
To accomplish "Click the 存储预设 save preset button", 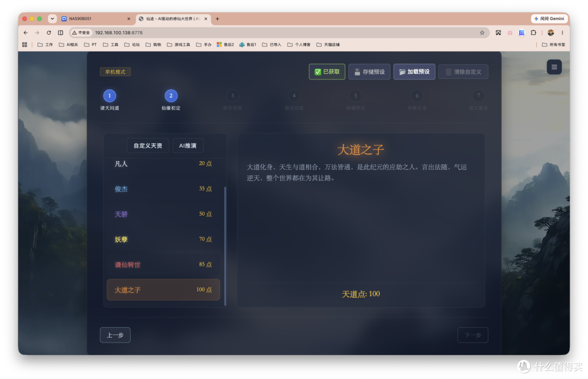I will [x=369, y=72].
